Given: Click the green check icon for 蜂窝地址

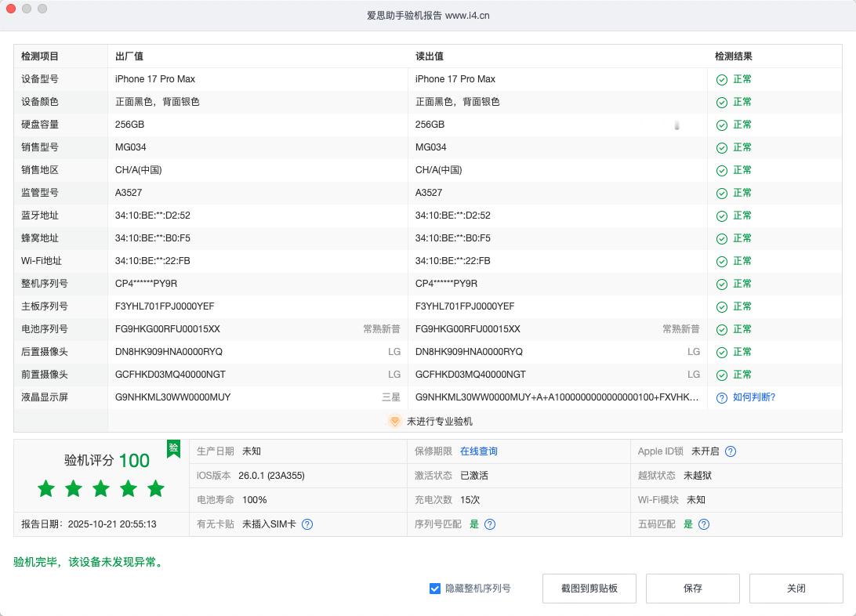Looking at the screenshot, I should pos(722,239).
